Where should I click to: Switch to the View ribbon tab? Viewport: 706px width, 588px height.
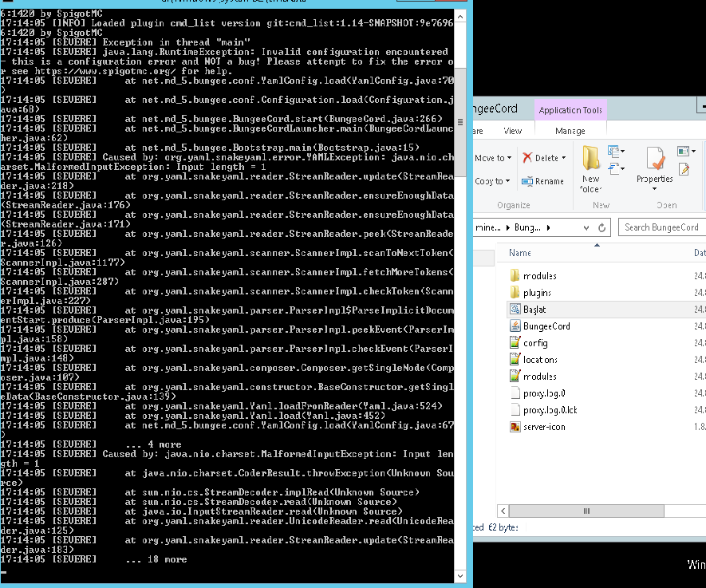point(512,131)
